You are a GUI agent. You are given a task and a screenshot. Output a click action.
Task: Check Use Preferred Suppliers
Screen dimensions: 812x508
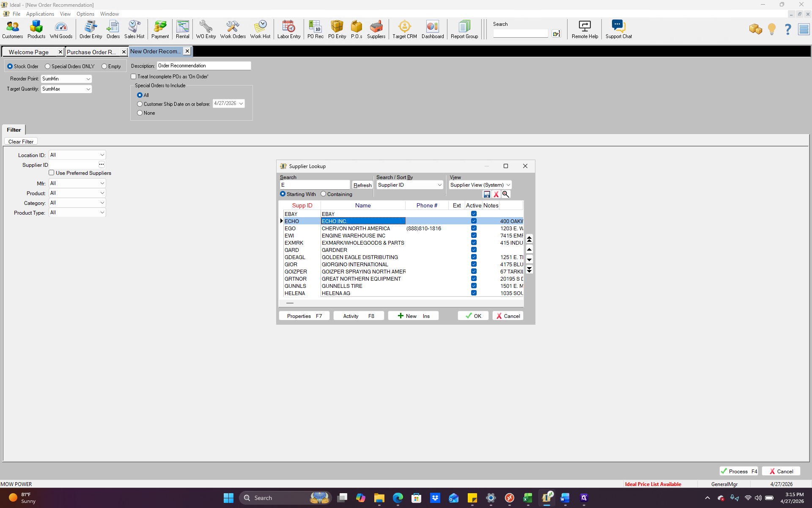(x=52, y=173)
